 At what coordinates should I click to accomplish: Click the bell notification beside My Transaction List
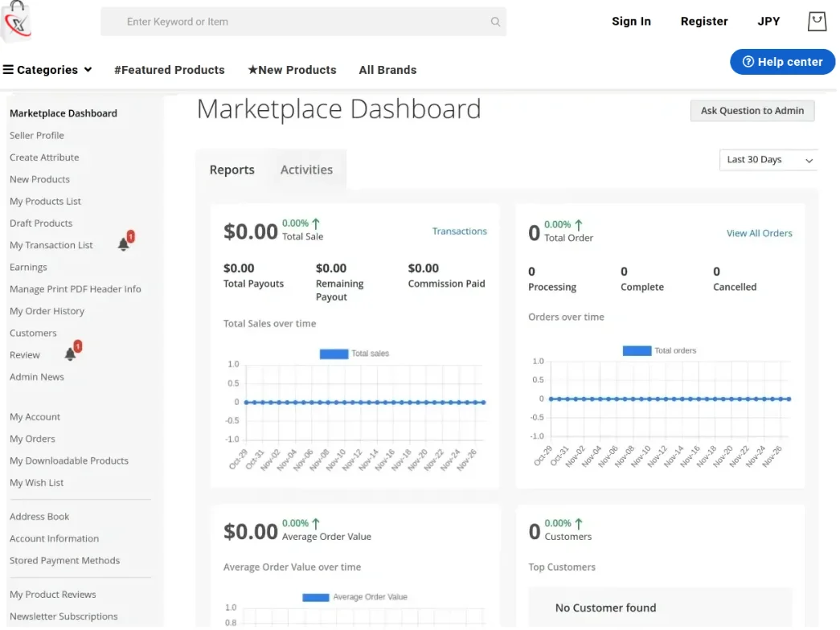124,244
